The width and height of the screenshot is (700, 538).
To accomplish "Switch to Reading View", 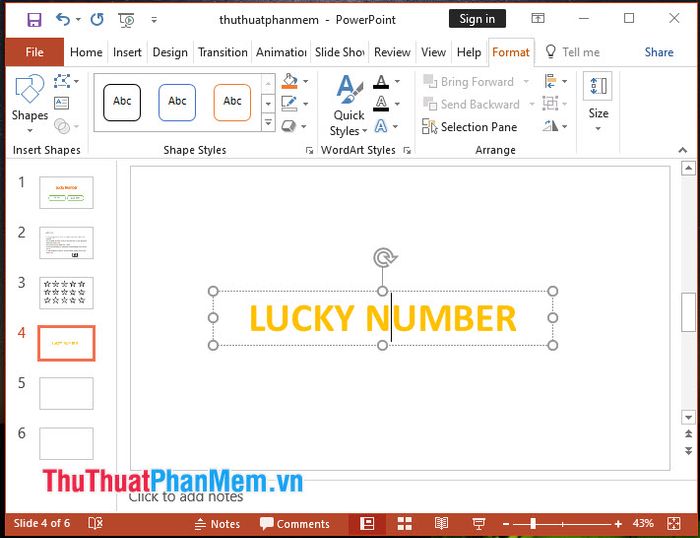I will click(441, 523).
